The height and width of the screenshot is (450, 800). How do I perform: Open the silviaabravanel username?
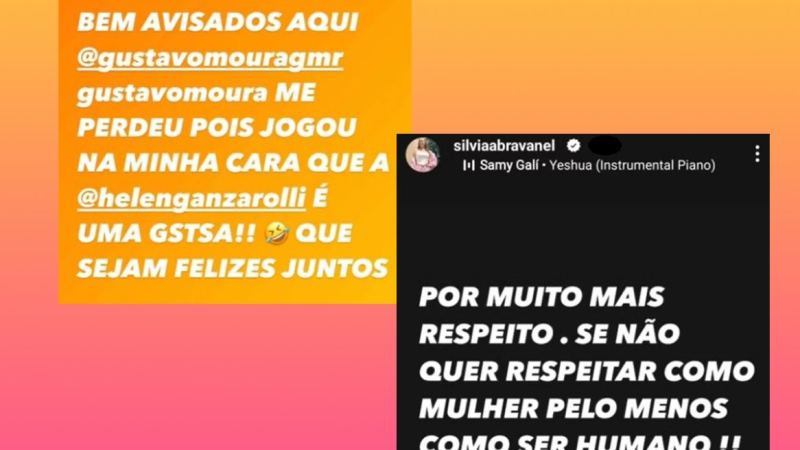pos(504,146)
